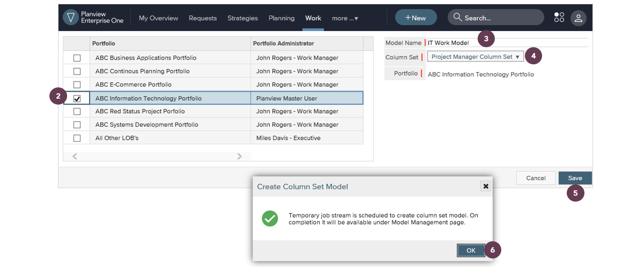
Task: Check ABC E-Commerce Portfolio checkbox
Action: coord(77,85)
